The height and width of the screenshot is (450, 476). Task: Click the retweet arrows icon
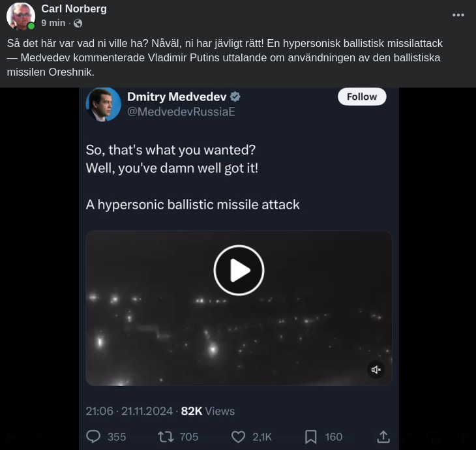[166, 436]
